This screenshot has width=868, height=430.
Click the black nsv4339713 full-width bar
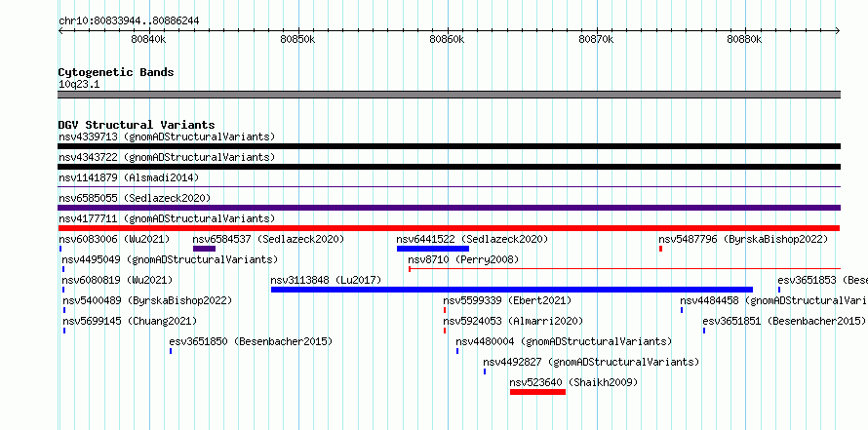pyautogui.click(x=450, y=146)
